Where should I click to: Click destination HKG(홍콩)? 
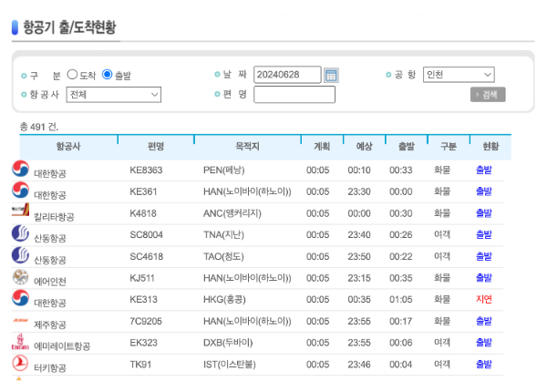224,300
